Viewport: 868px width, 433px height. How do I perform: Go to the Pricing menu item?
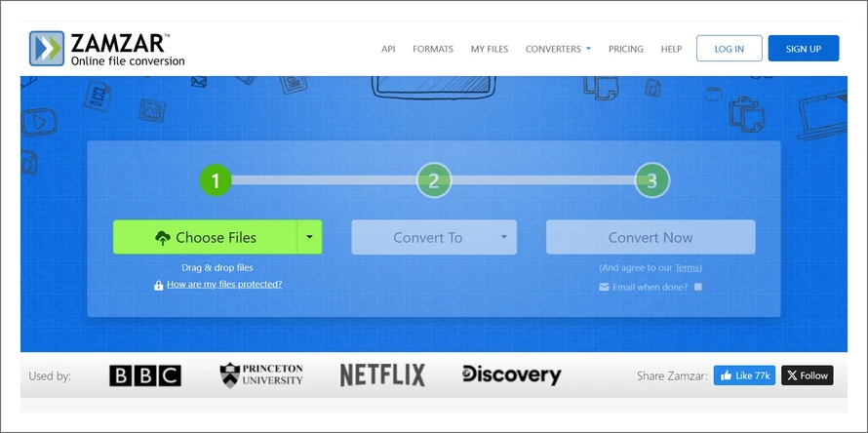click(626, 49)
